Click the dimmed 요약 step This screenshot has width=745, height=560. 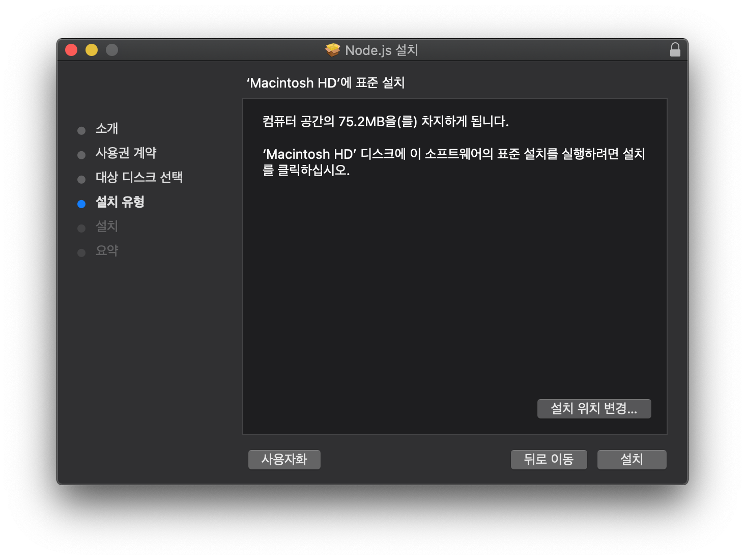point(107,250)
